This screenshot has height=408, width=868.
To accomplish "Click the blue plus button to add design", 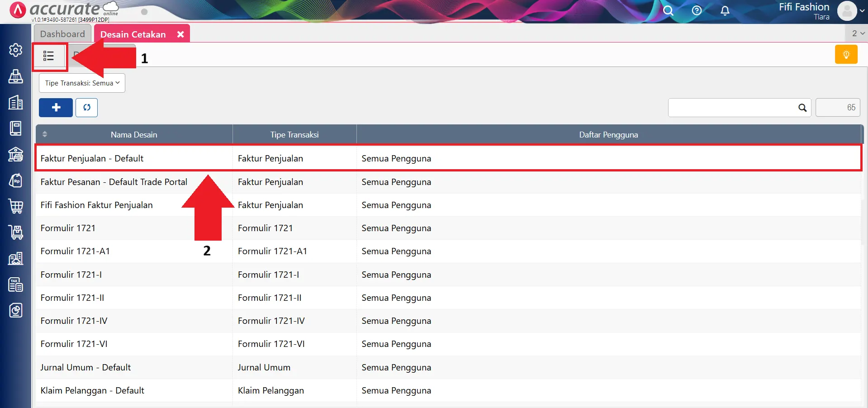I will point(55,107).
